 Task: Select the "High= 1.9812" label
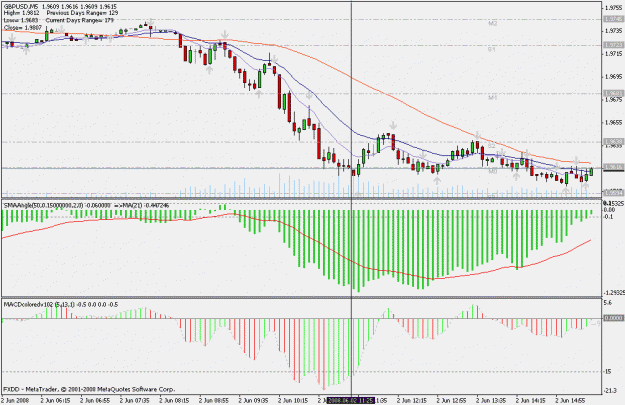tap(21, 13)
